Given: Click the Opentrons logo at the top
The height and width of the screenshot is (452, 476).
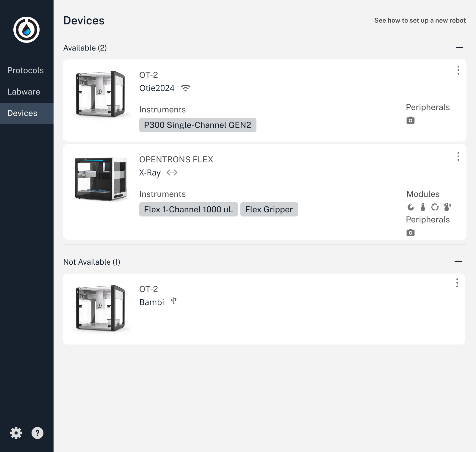Looking at the screenshot, I should pos(26,29).
